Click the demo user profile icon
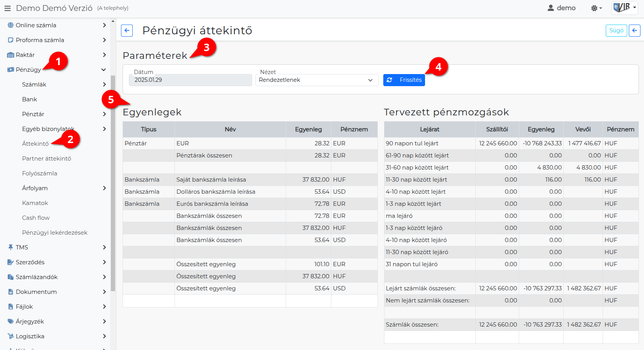This screenshot has height=350, width=644. pos(551,8)
